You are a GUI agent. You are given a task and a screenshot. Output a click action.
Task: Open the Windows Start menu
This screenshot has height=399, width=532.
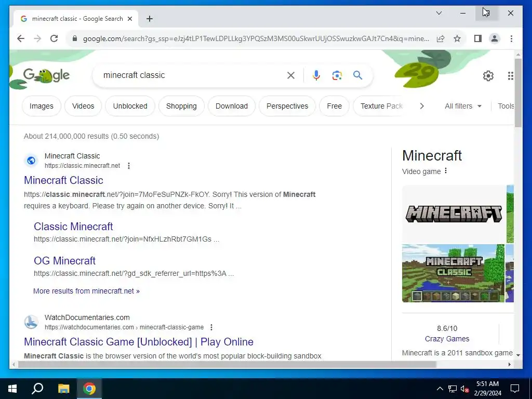click(x=12, y=389)
